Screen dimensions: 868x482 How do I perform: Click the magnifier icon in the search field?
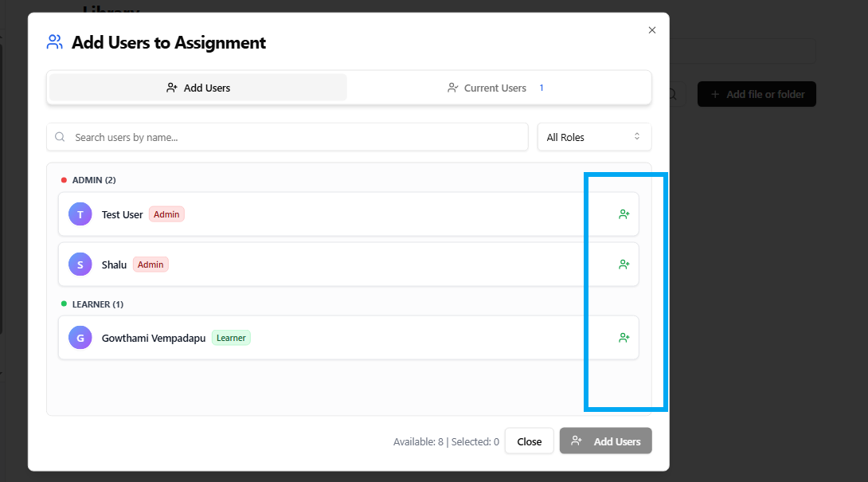coord(61,137)
